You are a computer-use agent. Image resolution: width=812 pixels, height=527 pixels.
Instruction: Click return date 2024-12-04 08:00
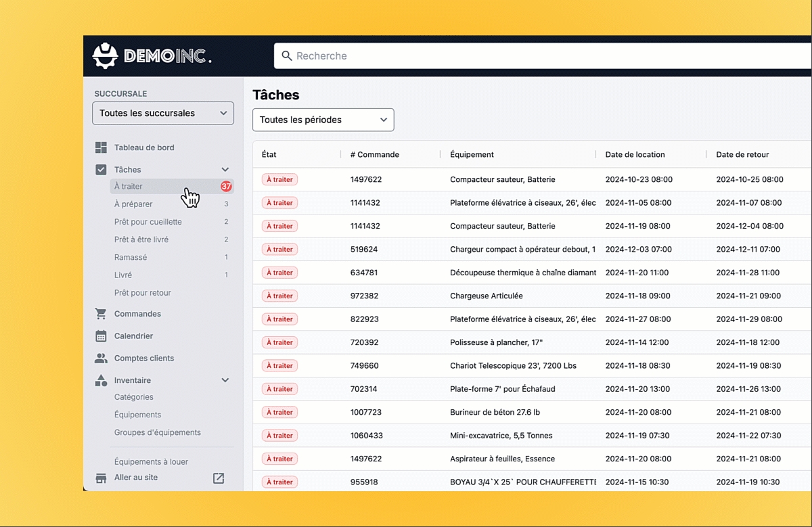pos(750,226)
